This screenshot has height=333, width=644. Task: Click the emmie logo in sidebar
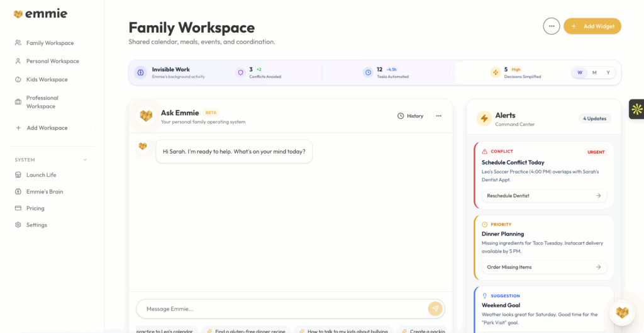[x=40, y=14]
